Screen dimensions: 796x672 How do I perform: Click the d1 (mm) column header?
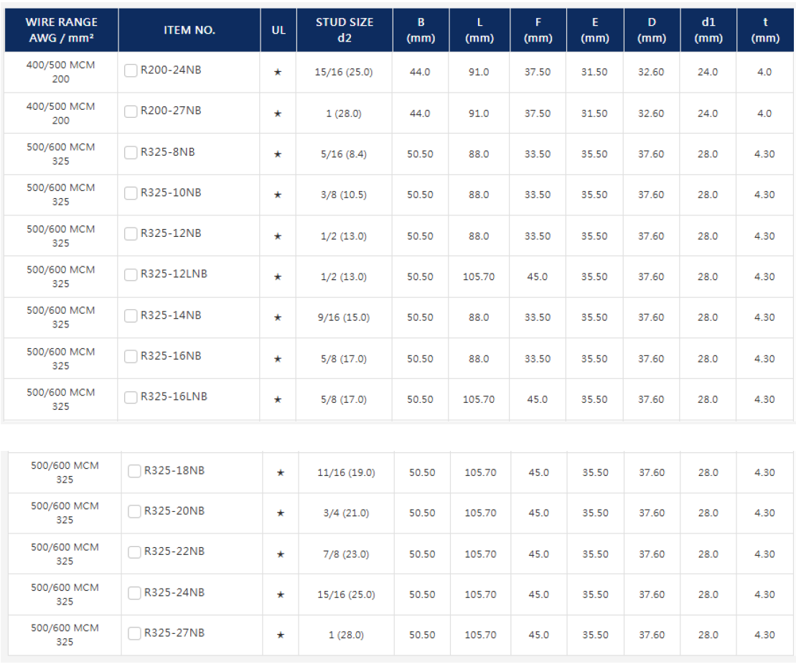708,30
